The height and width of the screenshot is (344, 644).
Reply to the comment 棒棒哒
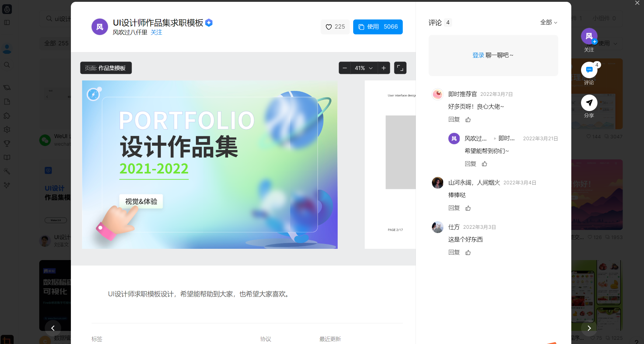pos(454,208)
